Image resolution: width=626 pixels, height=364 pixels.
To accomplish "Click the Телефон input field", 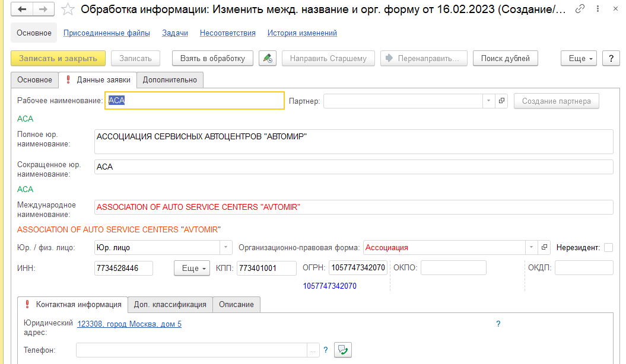I will (192, 350).
